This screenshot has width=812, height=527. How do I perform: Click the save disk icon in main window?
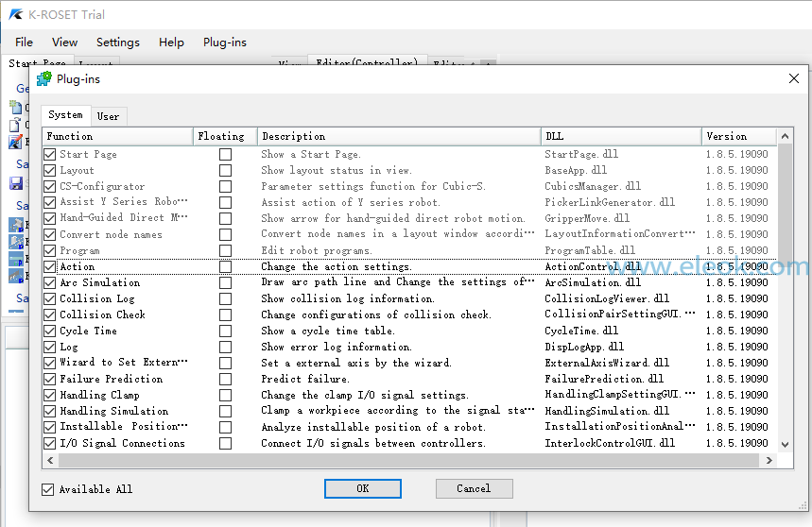coord(16,183)
